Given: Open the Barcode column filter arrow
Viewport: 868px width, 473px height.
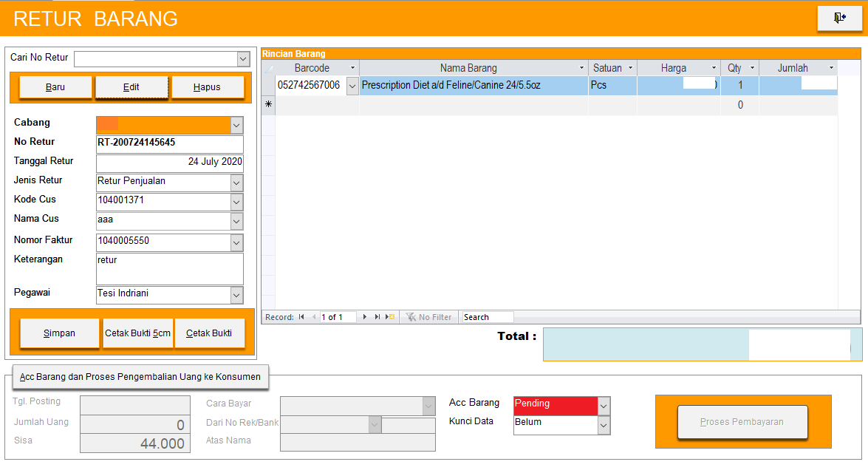Looking at the screenshot, I should pos(352,68).
